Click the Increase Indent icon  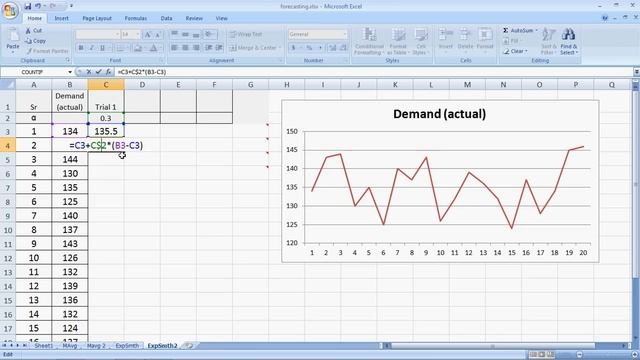click(x=219, y=48)
